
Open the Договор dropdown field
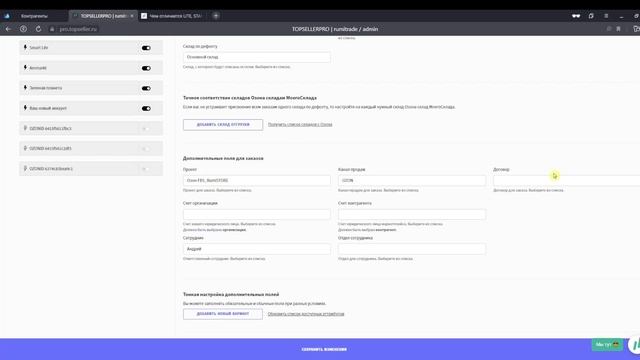pos(567,180)
